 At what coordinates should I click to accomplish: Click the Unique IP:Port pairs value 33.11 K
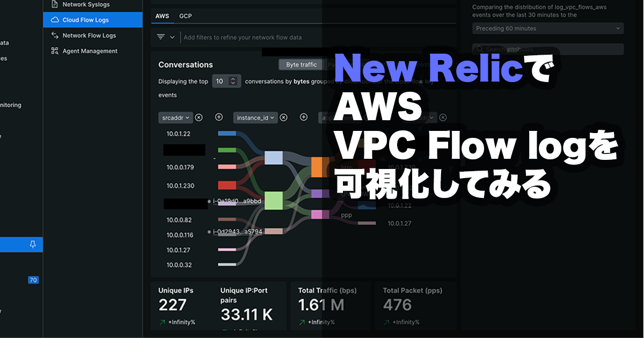coord(246,313)
